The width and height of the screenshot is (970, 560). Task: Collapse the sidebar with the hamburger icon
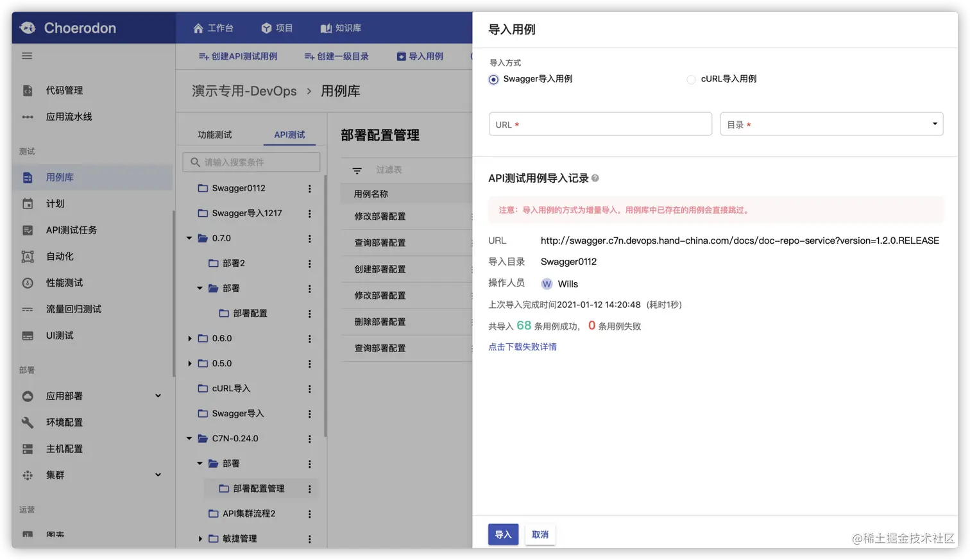click(26, 56)
